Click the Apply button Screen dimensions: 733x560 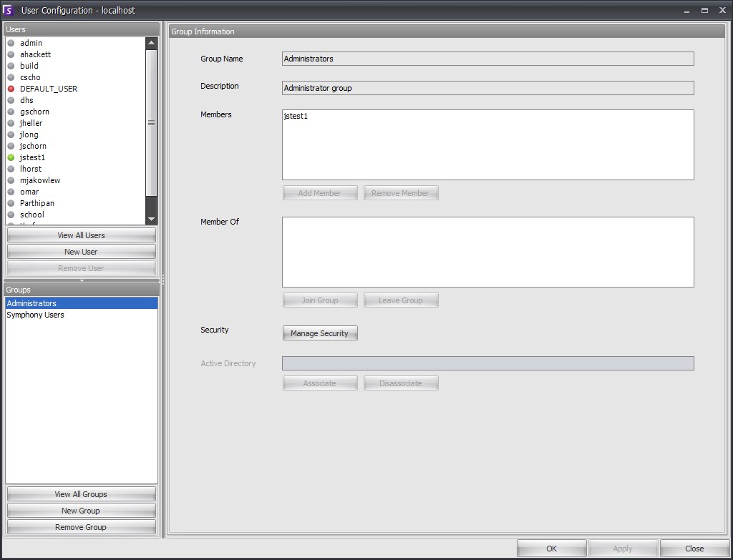[623, 549]
